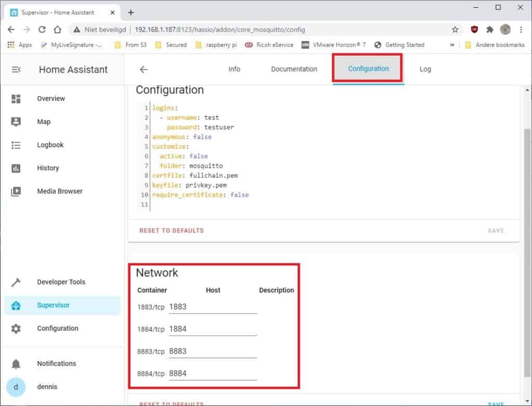This screenshot has width=532, height=406.
Task: Click the browser address bar URL
Action: pyautogui.click(x=220, y=30)
